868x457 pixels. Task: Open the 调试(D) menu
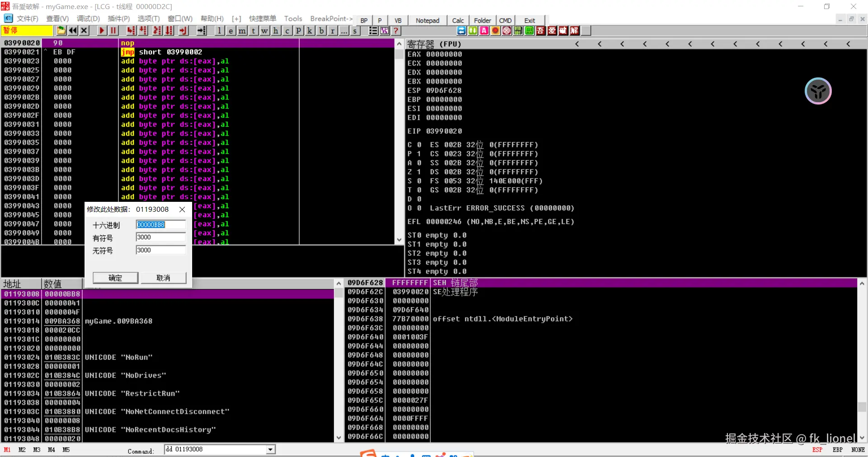[88, 19]
